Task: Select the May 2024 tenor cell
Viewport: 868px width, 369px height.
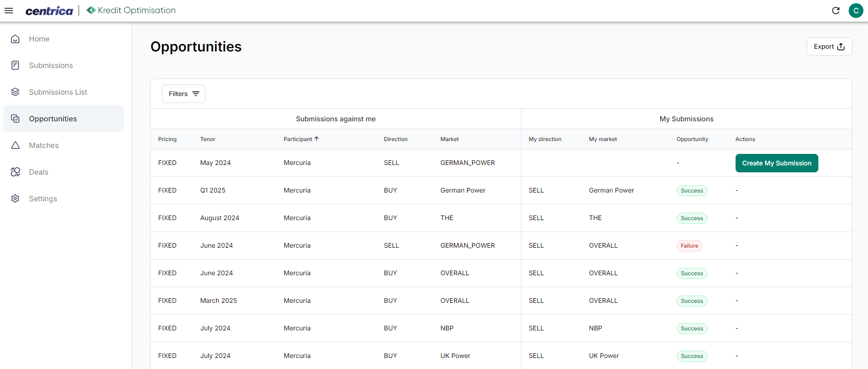Action: coord(216,163)
